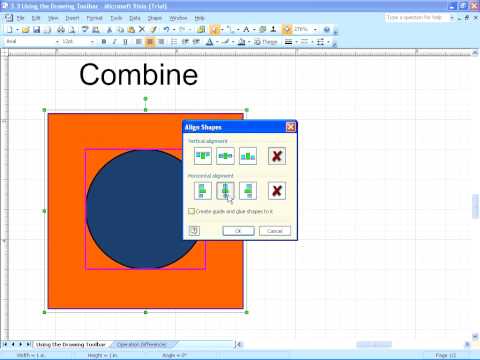This screenshot has height=360, width=480.
Task: Enable Create guide and glue shapes checkbox
Action: point(191,211)
